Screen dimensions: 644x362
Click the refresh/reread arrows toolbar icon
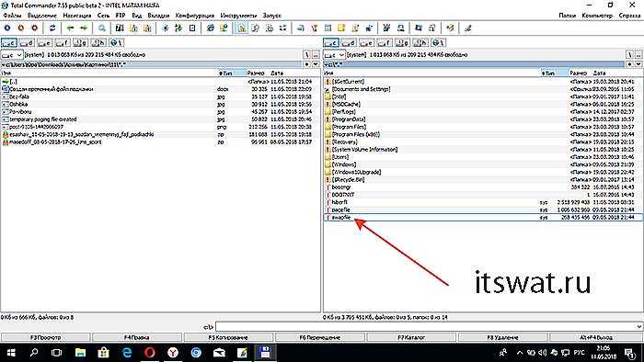52,28
